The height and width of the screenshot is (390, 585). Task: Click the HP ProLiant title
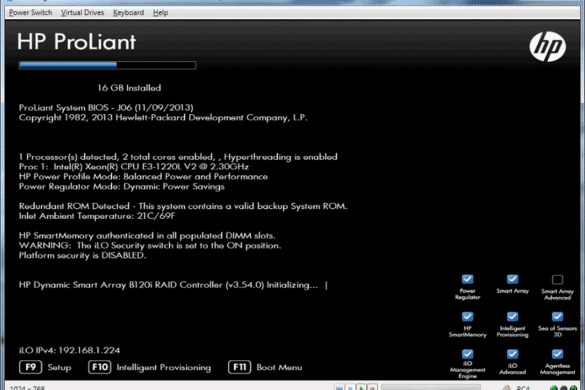(76, 41)
